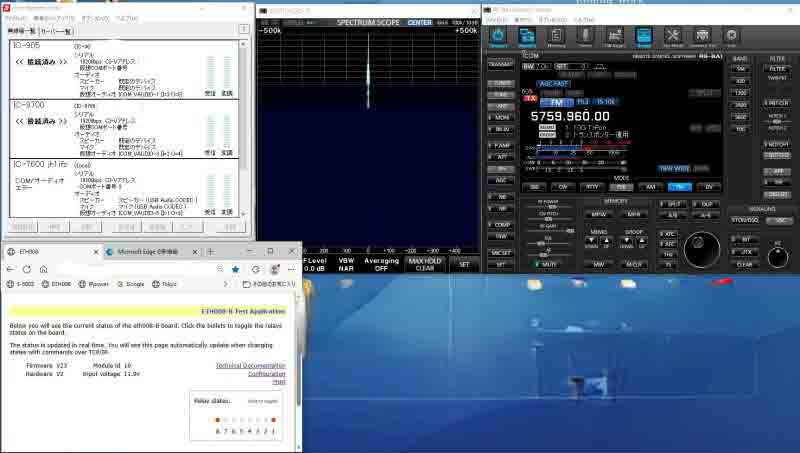Toggle relay 4 bullet on ETH008 page
Image resolution: width=800 pixels, height=453 pixels.
249,420
